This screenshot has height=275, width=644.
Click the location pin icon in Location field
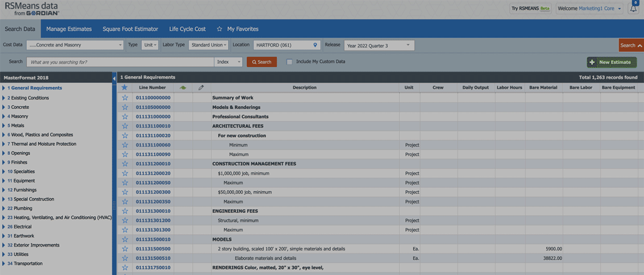[x=315, y=45]
